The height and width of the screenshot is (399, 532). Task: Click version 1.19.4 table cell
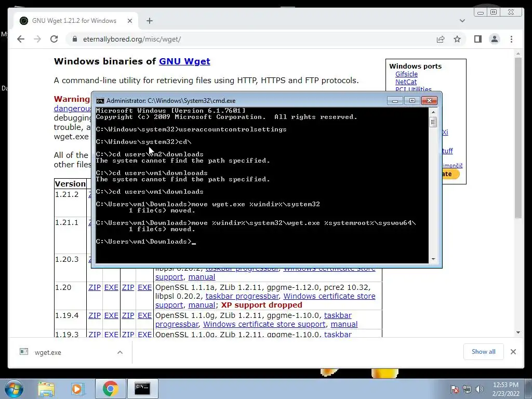click(70, 320)
